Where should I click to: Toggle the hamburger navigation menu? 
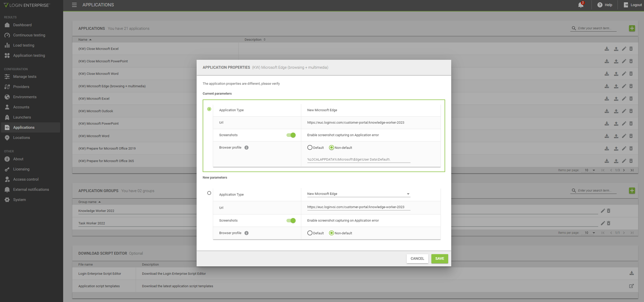coord(74,5)
